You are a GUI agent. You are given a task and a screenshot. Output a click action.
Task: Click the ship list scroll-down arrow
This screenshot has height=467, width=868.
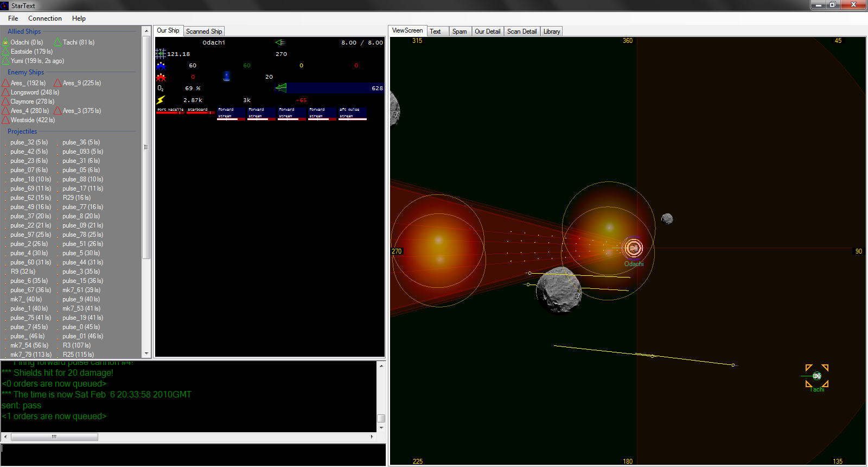146,354
